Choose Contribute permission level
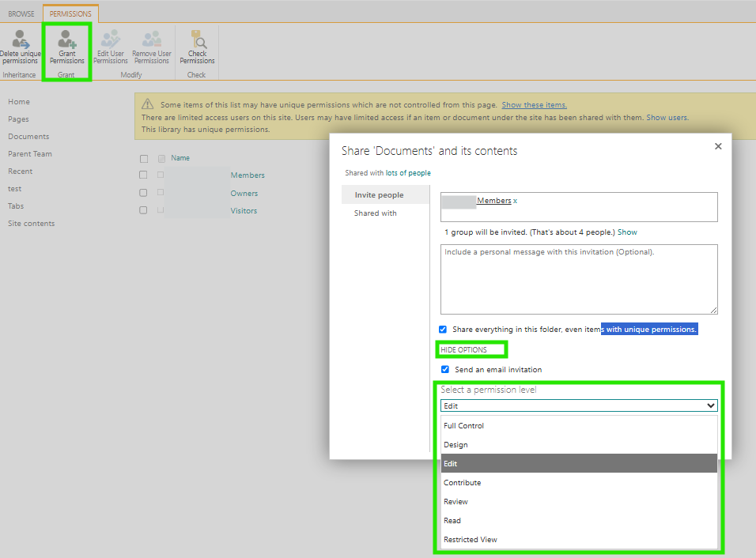This screenshot has width=756, height=558. click(x=579, y=482)
